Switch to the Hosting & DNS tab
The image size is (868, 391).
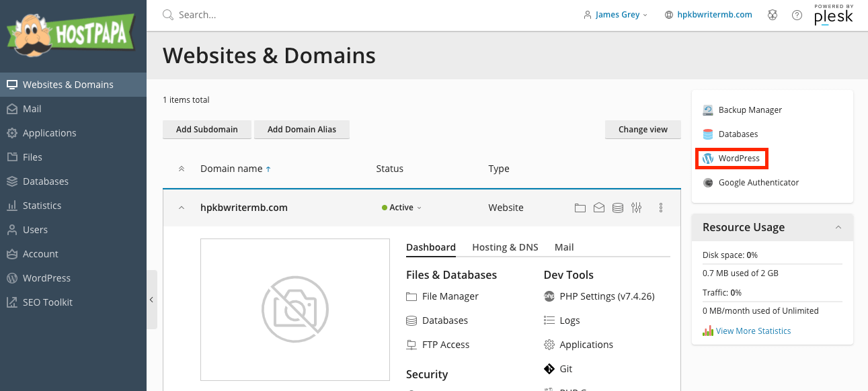point(504,247)
